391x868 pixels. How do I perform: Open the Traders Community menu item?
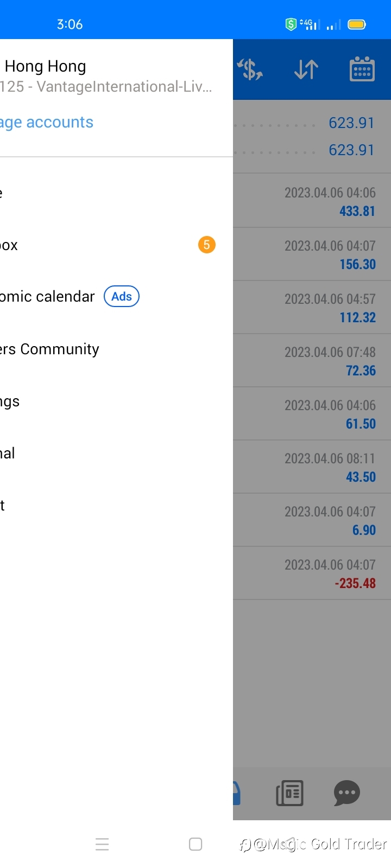click(x=50, y=349)
